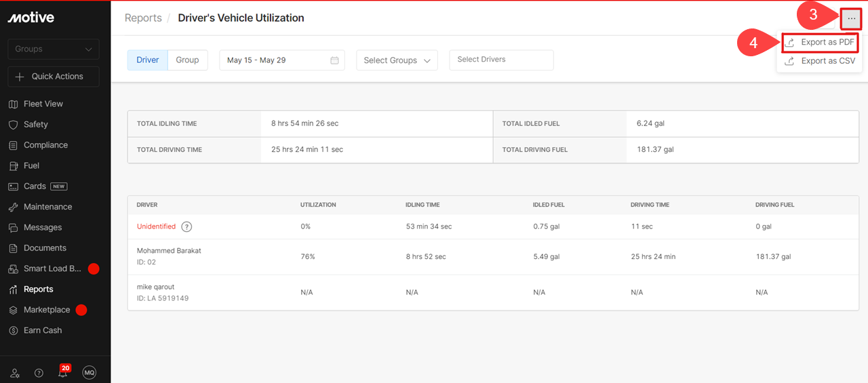
Task: Choose Export as PDF
Action: tap(819, 42)
